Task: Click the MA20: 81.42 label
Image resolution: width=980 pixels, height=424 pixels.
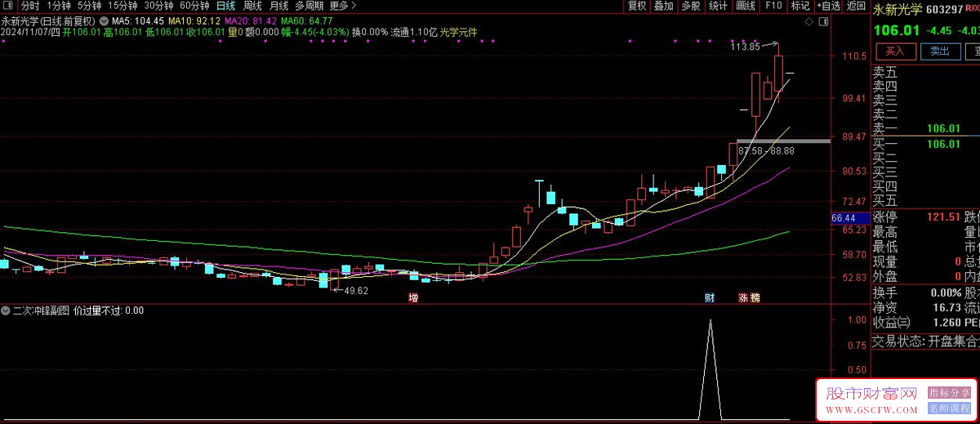Action: point(251,20)
